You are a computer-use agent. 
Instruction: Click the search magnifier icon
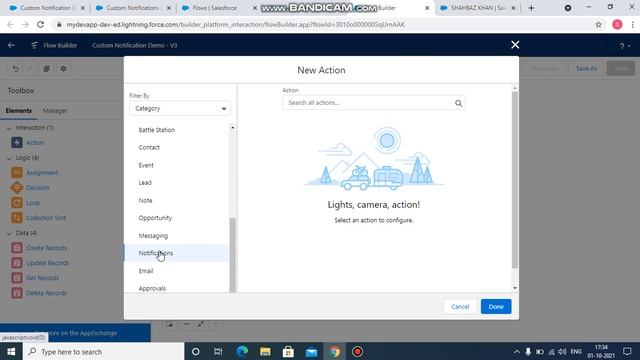458,103
